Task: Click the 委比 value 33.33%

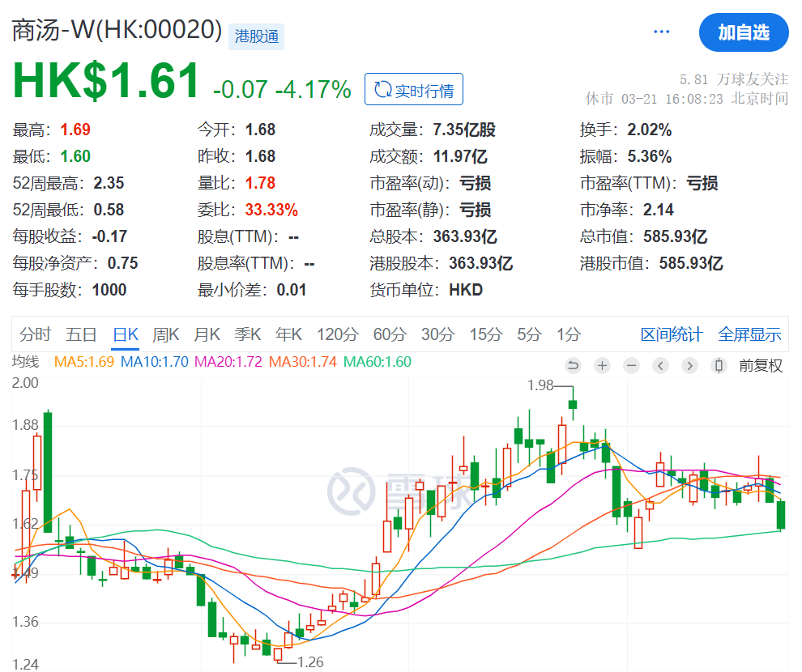Action: [271, 210]
